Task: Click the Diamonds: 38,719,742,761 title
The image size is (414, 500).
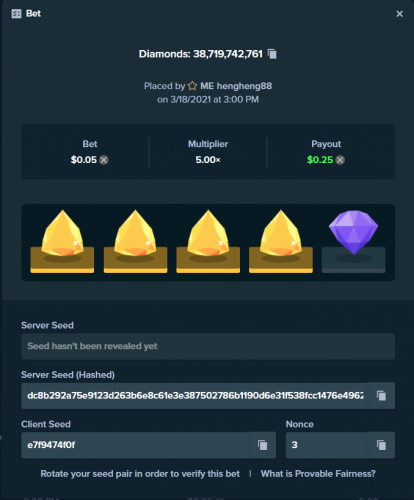Action: pos(201,54)
